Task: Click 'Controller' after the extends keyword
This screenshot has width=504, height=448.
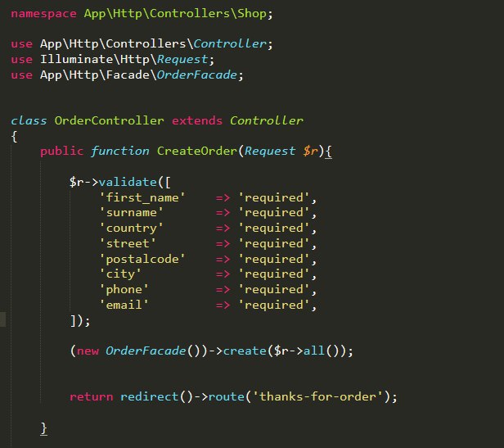Action: point(267,120)
